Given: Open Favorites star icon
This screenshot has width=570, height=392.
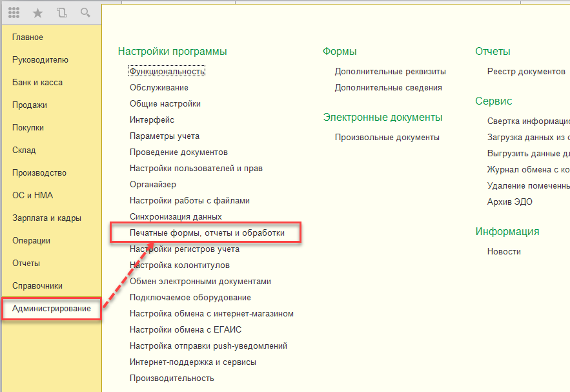Looking at the screenshot, I should click(38, 13).
